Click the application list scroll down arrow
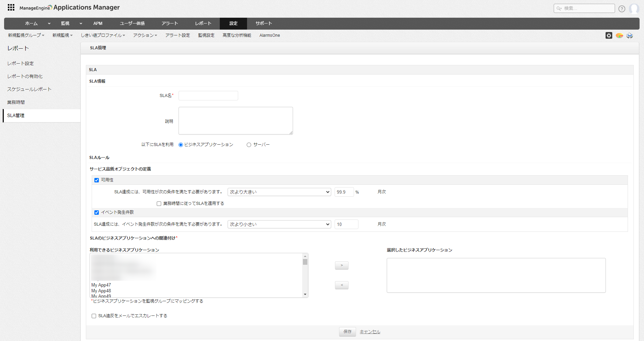644x341 pixels. click(x=305, y=295)
